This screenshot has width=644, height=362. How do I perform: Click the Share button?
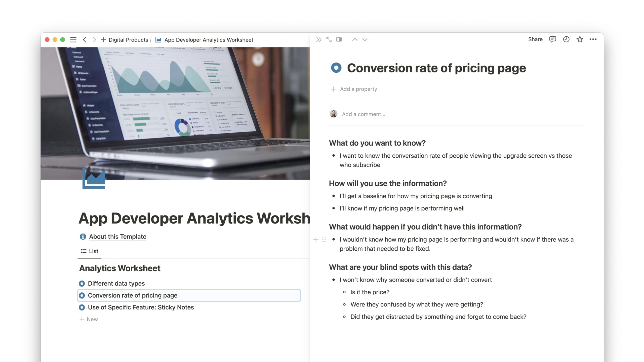point(535,39)
